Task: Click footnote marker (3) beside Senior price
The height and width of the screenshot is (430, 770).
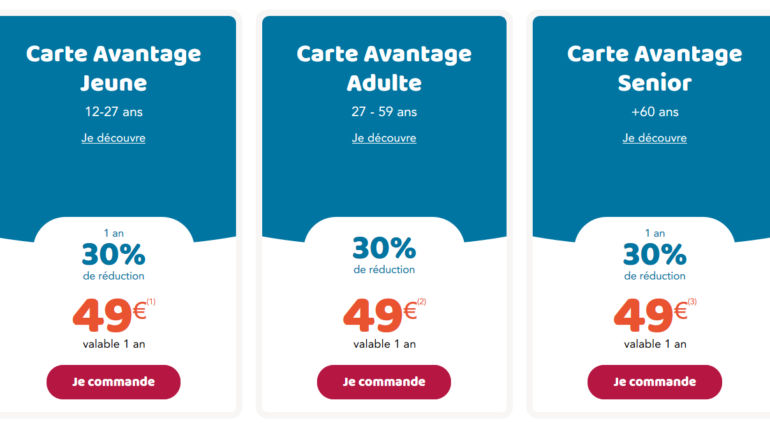Action: point(692,302)
